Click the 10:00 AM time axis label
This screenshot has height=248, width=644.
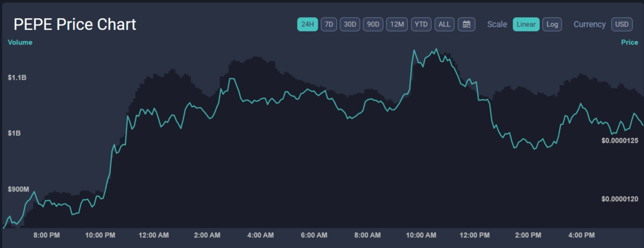(x=421, y=235)
